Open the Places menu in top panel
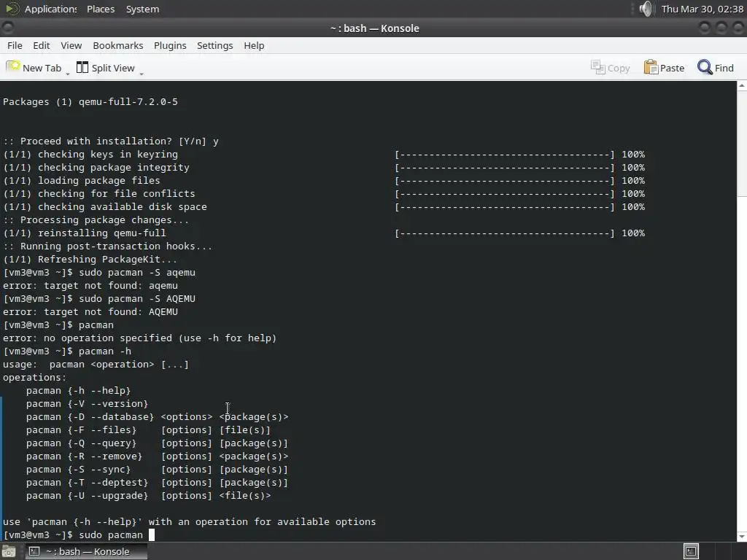The width and height of the screenshot is (747, 560). coord(101,9)
